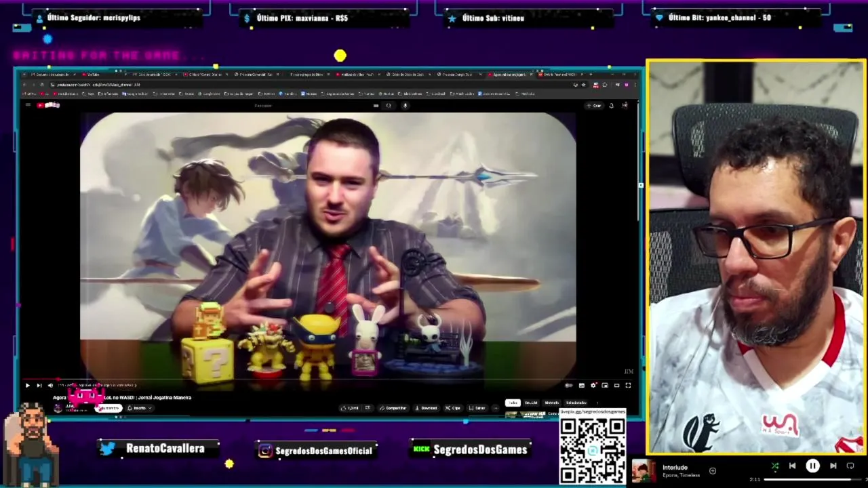Toggle shuffle in Spotify player
This screenshot has height=488, width=868.
click(x=775, y=466)
